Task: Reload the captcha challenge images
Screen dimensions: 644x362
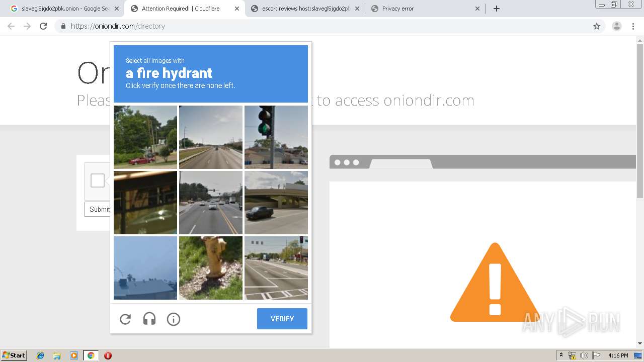Action: pyautogui.click(x=125, y=319)
